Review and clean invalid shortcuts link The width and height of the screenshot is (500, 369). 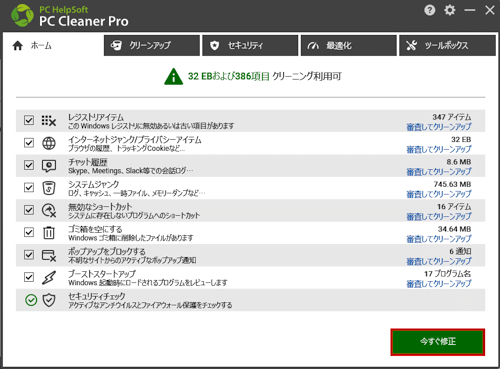click(439, 216)
